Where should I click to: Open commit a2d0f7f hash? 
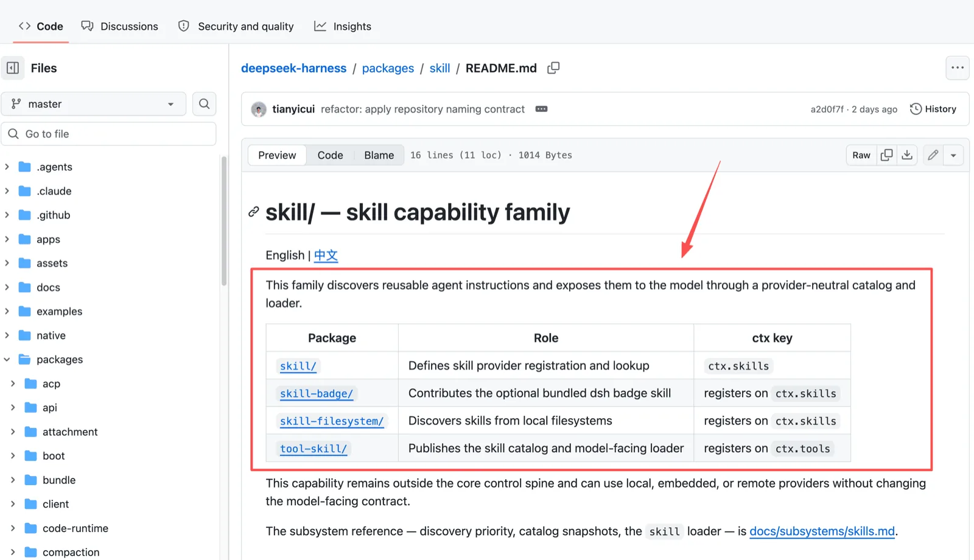click(827, 110)
